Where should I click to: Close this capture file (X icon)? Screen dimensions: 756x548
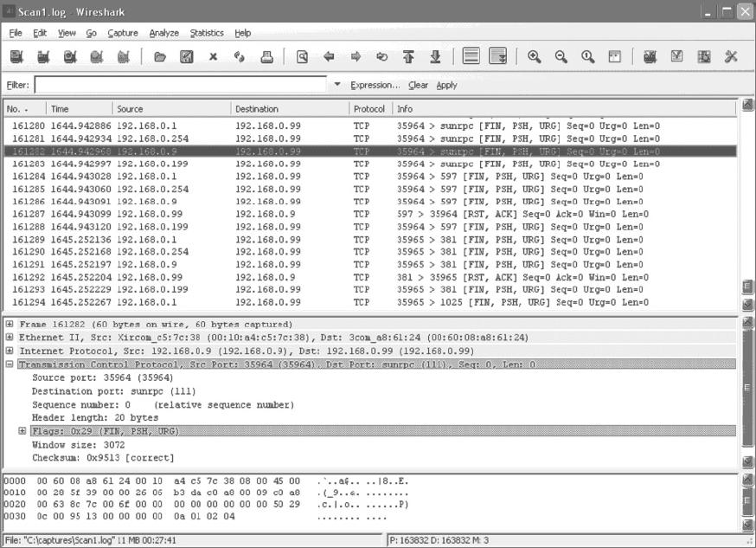[213, 57]
